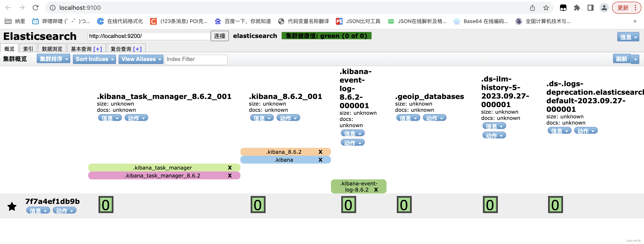
Task: Open 信息 for .kibana_8.6.2_001
Action: tap(262, 118)
